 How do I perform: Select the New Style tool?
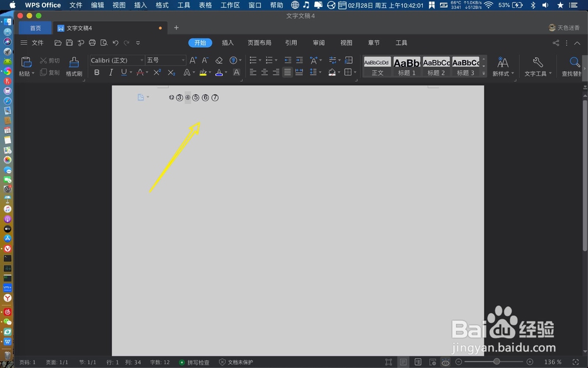(503, 66)
